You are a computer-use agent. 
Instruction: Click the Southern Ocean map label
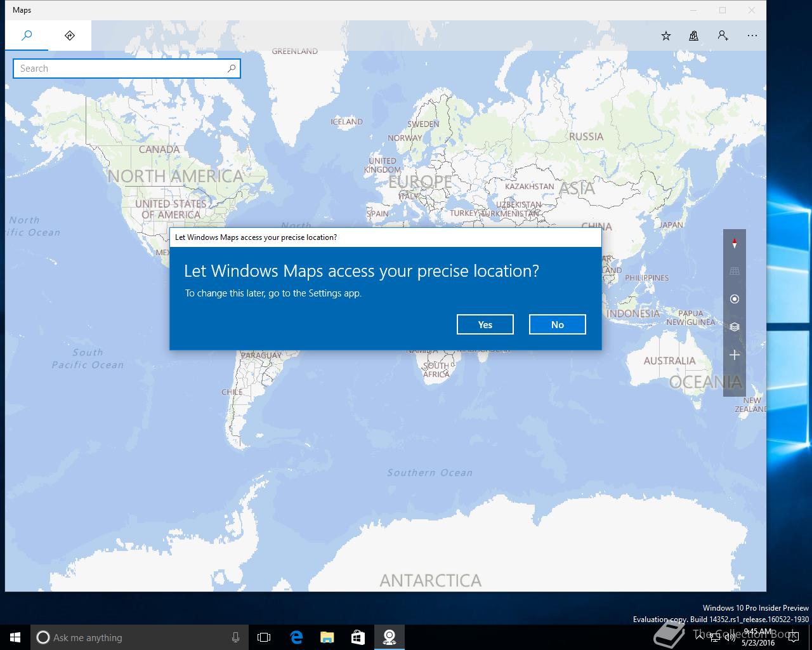pyautogui.click(x=430, y=472)
